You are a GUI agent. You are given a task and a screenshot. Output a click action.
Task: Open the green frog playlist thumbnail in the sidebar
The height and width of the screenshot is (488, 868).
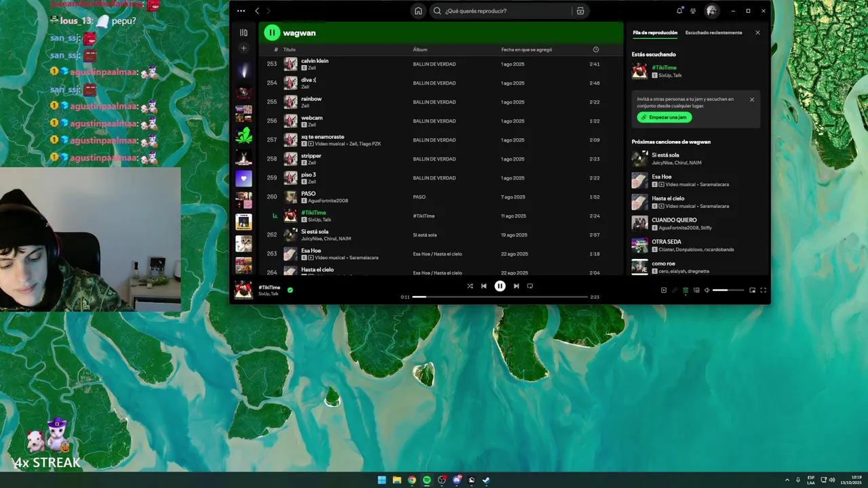[x=243, y=136]
